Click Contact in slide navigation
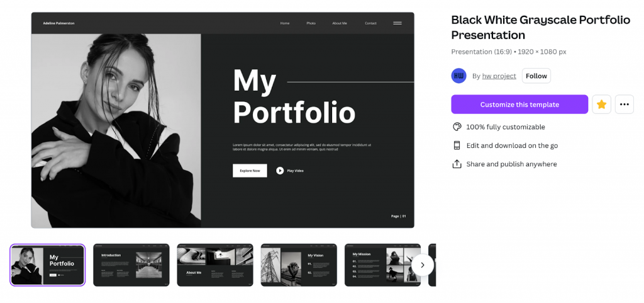This screenshot has height=303, width=644. (370, 23)
